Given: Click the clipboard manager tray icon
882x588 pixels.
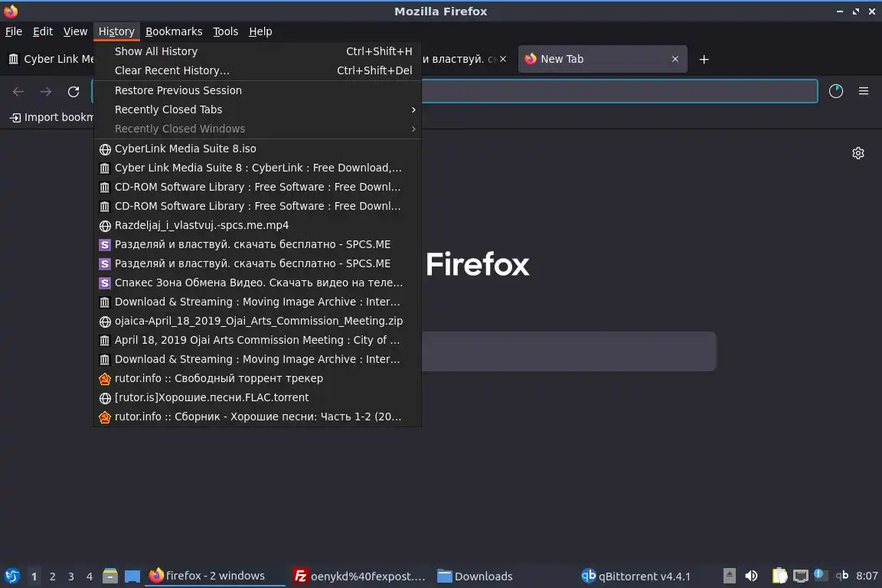Looking at the screenshot, I should coord(779,576).
